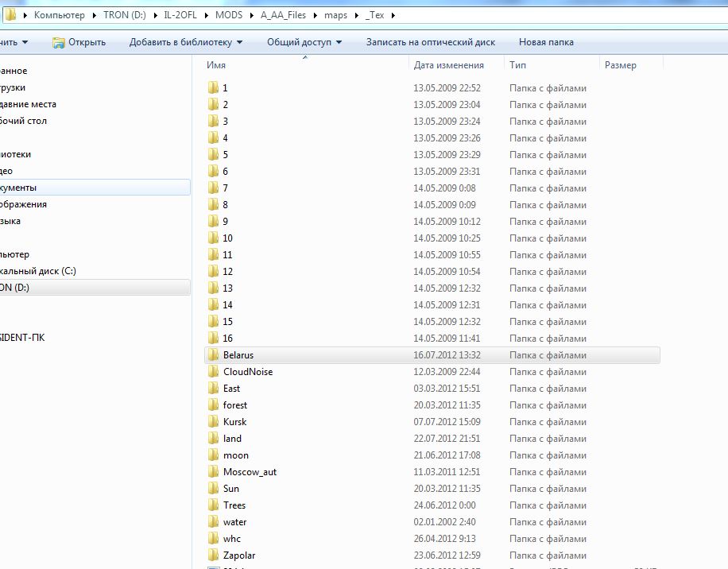
Task: Expand the arrow after IL-2OFL in path
Action: 206,15
